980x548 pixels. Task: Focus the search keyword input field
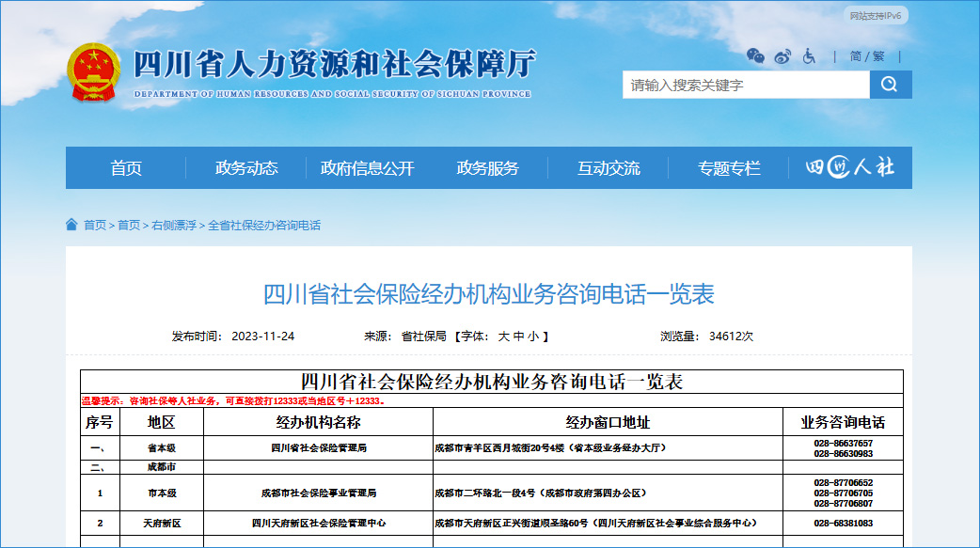(x=745, y=85)
